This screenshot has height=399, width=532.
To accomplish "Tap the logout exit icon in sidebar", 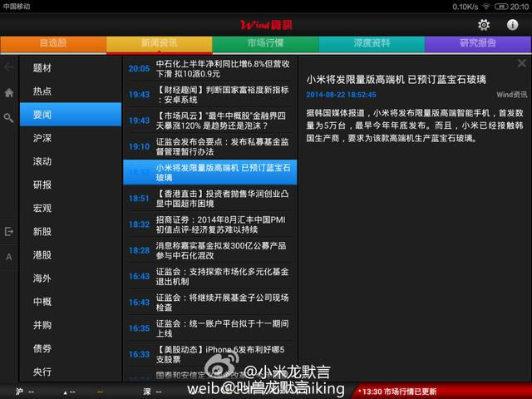I will tap(9, 231).
